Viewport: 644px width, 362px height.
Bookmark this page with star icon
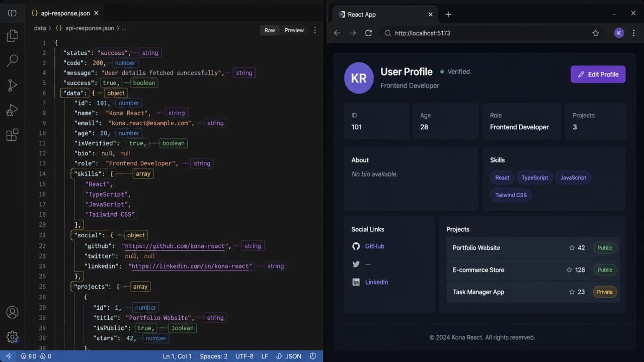[596, 33]
